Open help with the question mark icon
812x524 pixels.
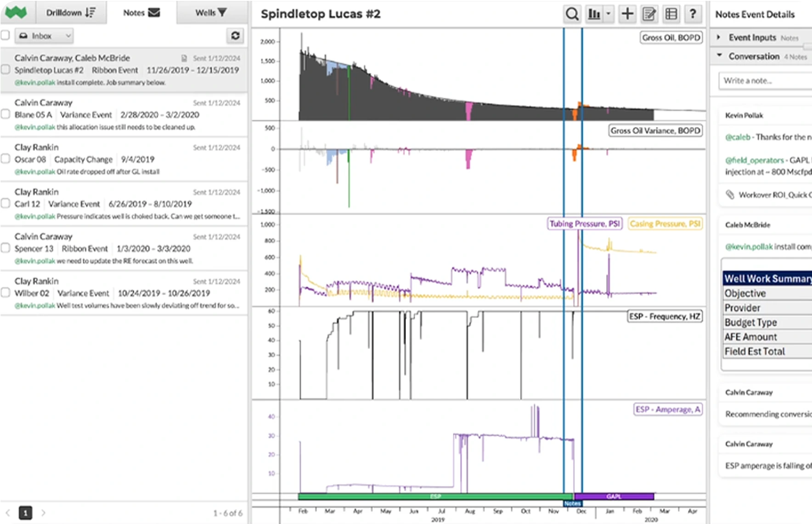click(x=693, y=14)
